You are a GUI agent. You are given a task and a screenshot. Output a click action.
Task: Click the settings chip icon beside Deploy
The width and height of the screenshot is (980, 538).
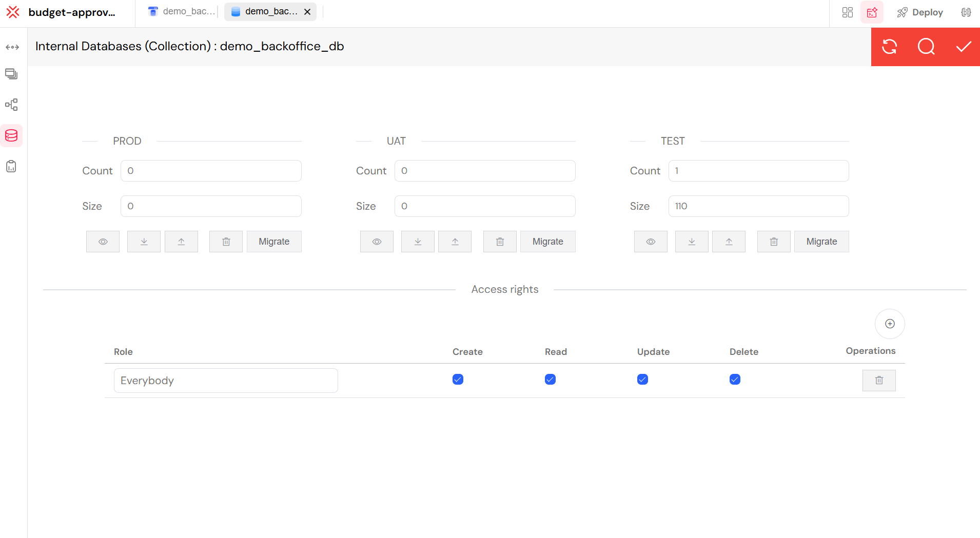pyautogui.click(x=966, y=12)
